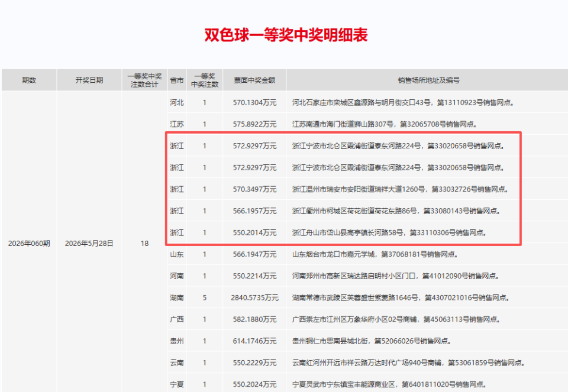Viewport: 568px width, 392px height.
Task: Click the winning count 1 in 山东 row
Action: (205, 254)
